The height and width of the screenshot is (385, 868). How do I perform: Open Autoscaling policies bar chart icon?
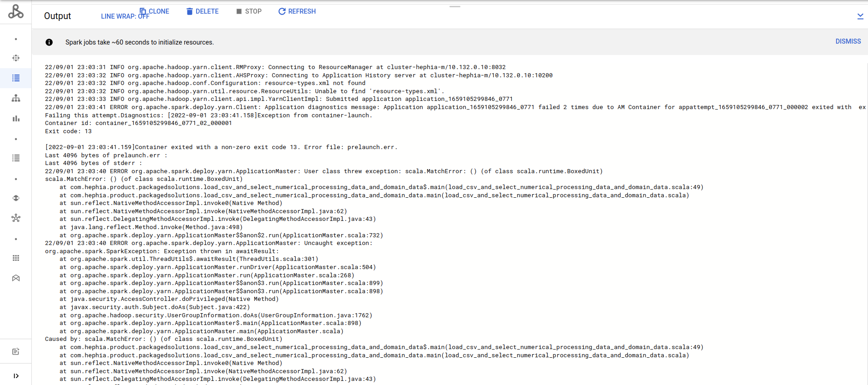[x=16, y=119]
